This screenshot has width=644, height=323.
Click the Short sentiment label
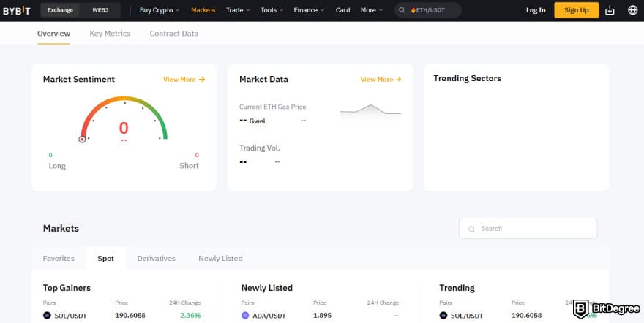pos(189,166)
